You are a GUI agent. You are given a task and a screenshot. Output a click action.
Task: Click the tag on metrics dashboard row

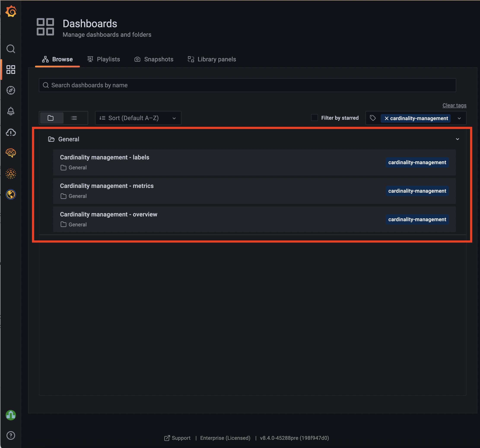[417, 191]
